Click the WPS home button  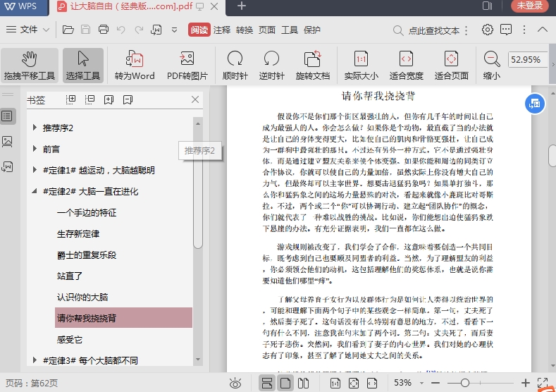click(x=23, y=7)
